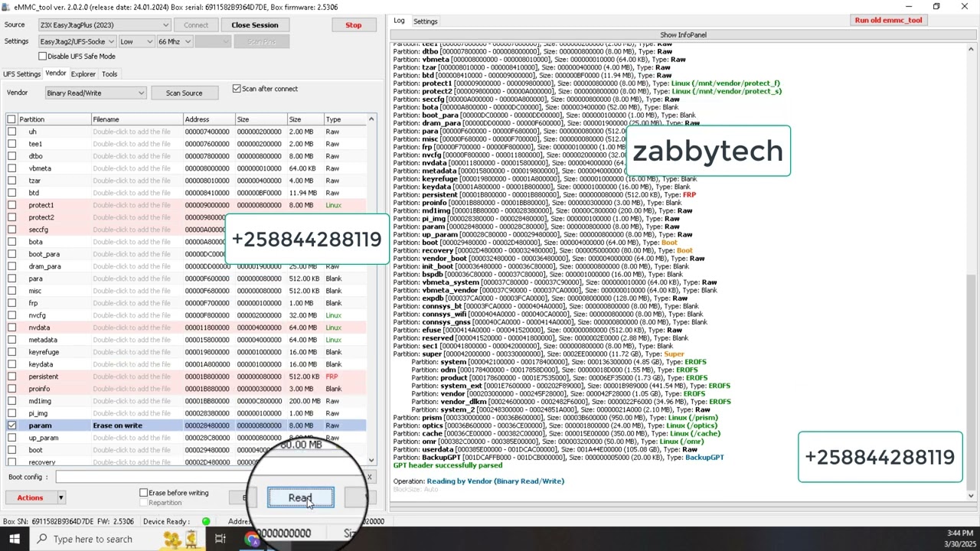Uncheck the param partition checkbox
Screen dimensions: 980x551
pos(11,425)
